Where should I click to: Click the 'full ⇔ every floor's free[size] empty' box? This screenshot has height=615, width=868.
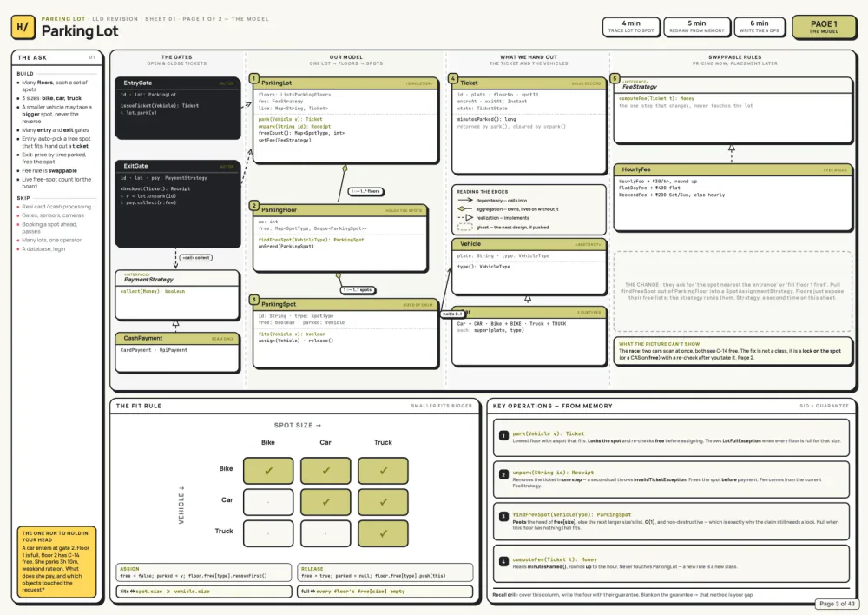point(385,592)
